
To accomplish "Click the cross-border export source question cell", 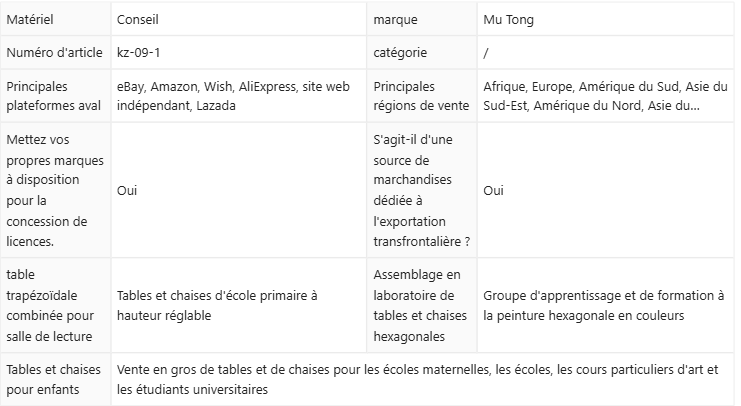I will [x=421, y=190].
